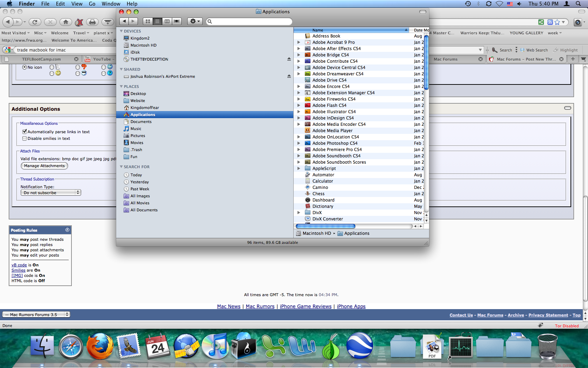Select Applications in the Places sidebar
588x368 pixels.
pyautogui.click(x=205, y=115)
